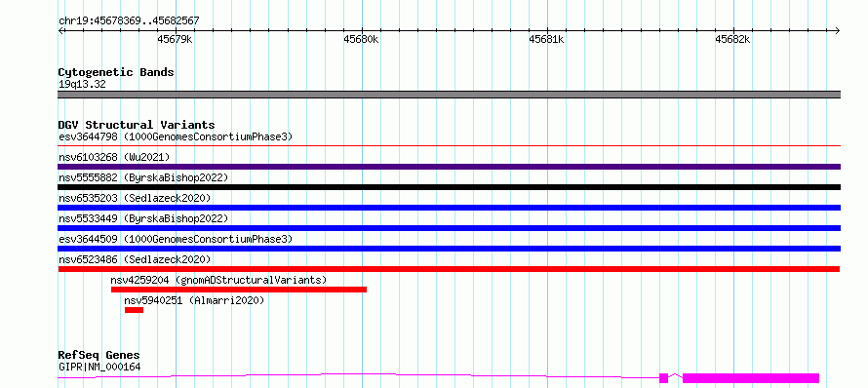Click the 19q13.32 band label

click(x=82, y=85)
